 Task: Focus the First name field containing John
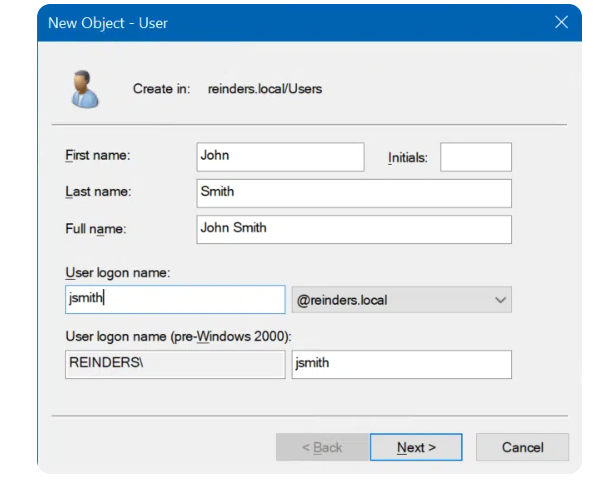(x=281, y=156)
